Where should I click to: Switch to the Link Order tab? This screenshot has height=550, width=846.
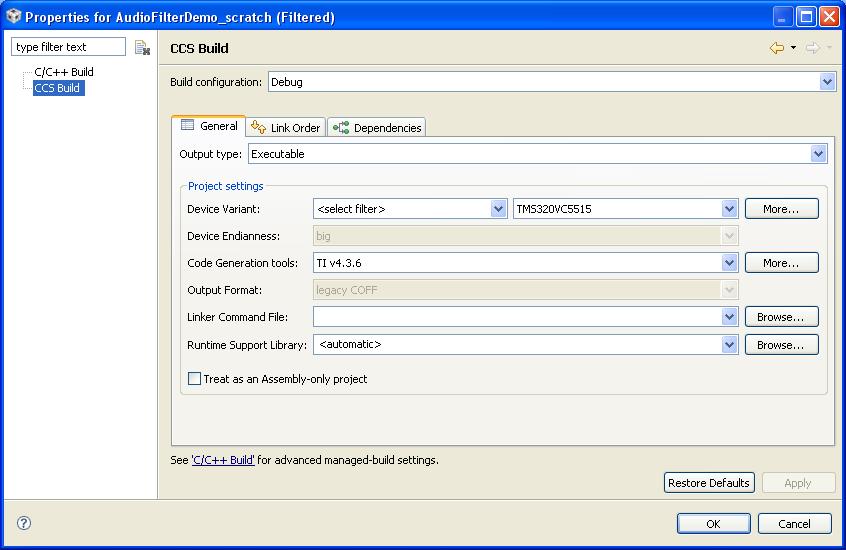click(286, 127)
